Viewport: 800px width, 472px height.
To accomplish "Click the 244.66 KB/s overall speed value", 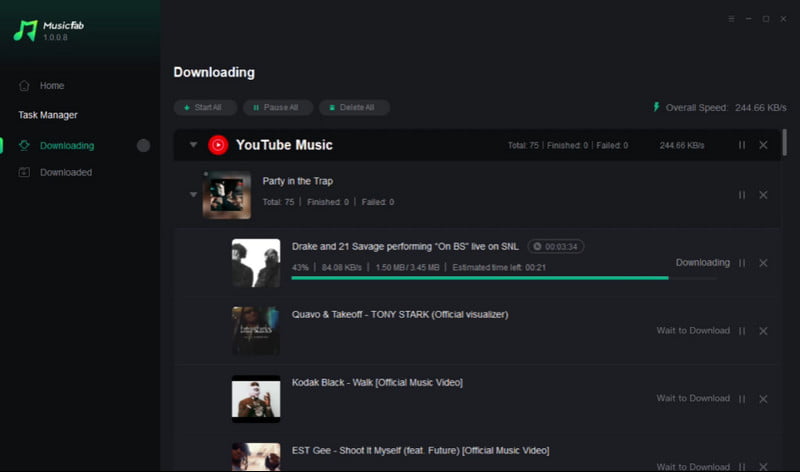I will [x=760, y=108].
